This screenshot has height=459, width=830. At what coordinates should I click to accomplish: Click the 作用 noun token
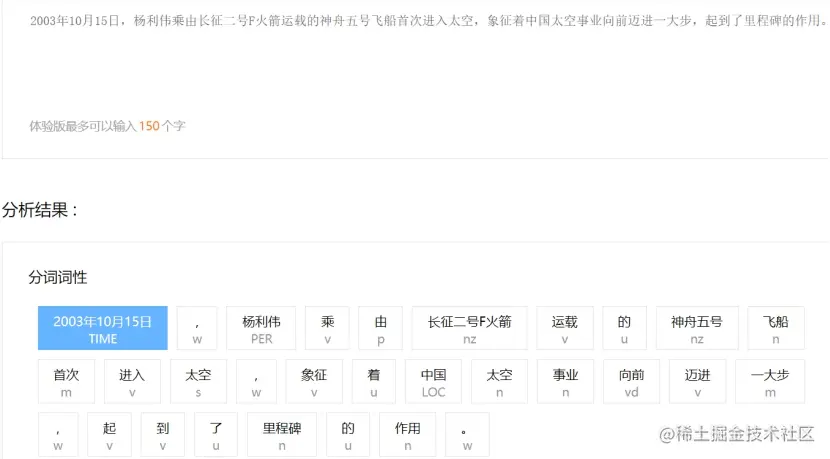408,435
